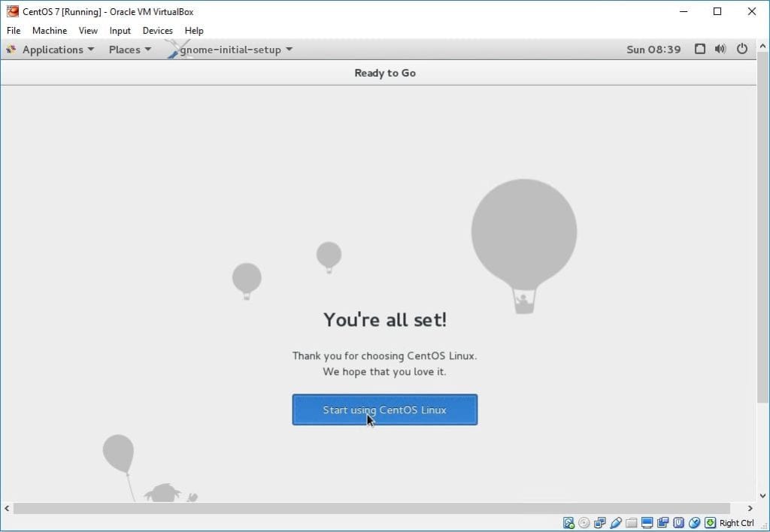Click the CentOS 7 VirtualBox window icon

(13, 11)
